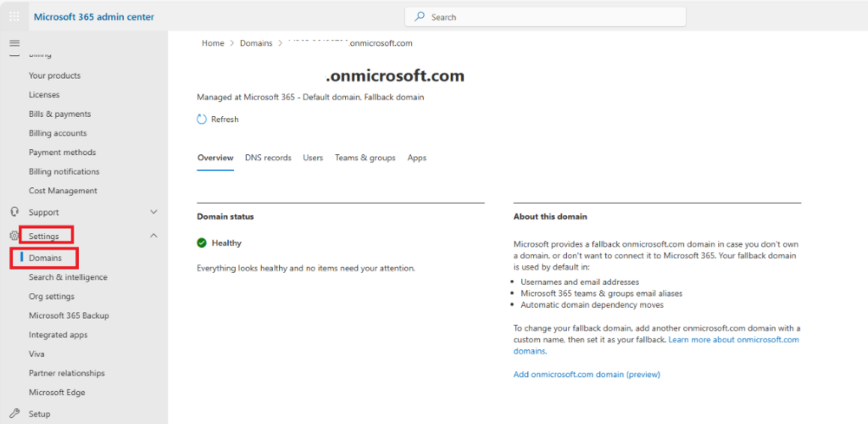Open the app launcher waffle icon
Image resolution: width=868 pixels, height=424 pixels.
[x=14, y=17]
